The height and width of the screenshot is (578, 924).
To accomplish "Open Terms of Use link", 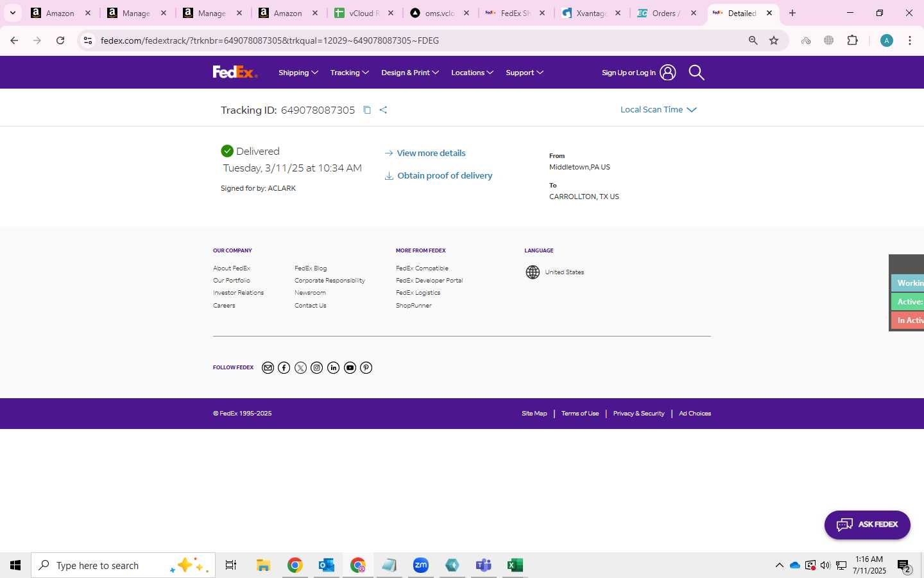I will click(580, 414).
